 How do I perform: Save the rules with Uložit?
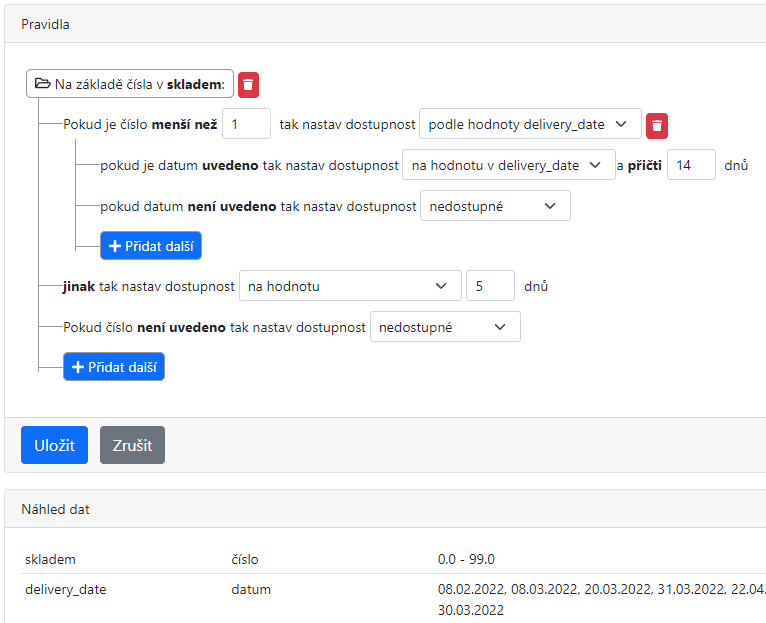pos(54,445)
